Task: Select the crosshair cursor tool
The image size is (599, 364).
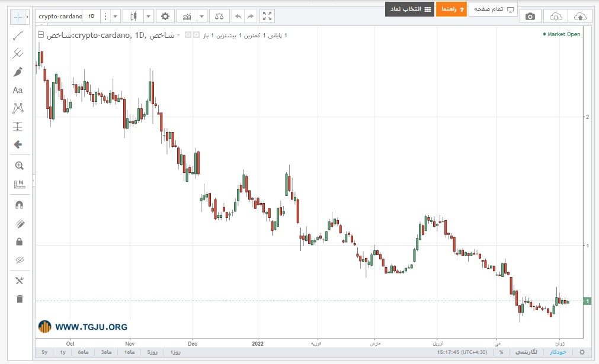Action: click(x=18, y=17)
